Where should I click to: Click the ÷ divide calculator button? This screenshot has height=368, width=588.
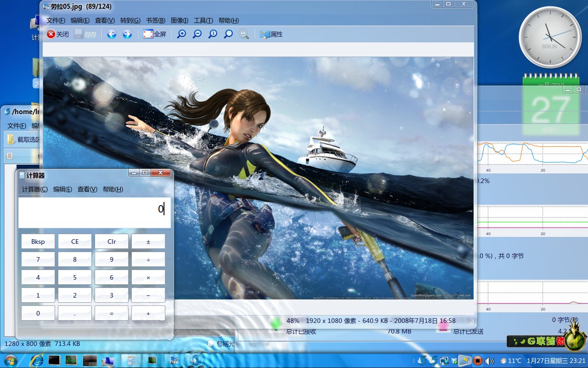click(148, 259)
